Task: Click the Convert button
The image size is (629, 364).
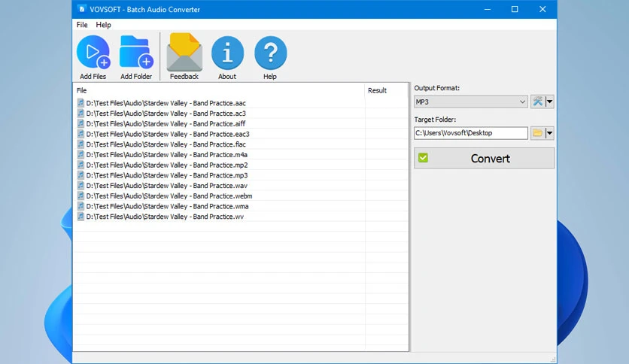Action: coord(485,159)
